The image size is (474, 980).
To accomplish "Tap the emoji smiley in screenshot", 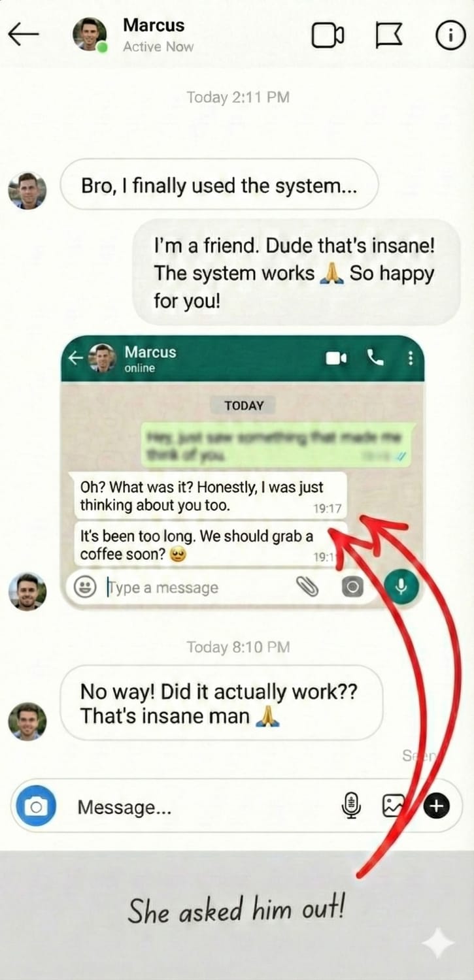I will click(84, 587).
